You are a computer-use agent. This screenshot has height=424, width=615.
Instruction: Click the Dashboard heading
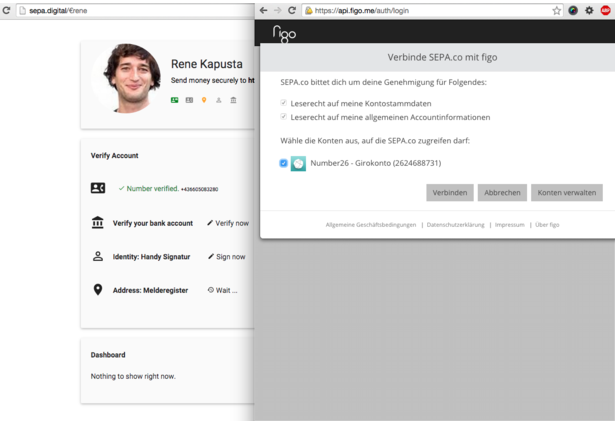108,355
